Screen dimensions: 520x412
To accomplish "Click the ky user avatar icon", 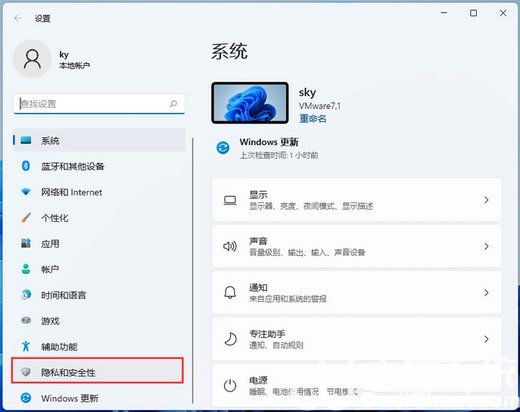I will [32, 59].
